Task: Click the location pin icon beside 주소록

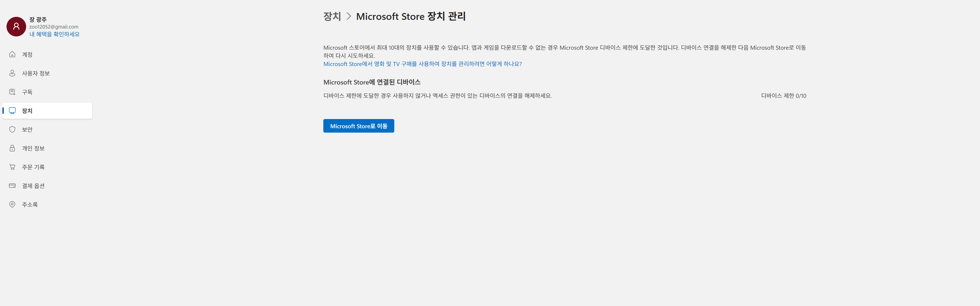Action: point(12,205)
